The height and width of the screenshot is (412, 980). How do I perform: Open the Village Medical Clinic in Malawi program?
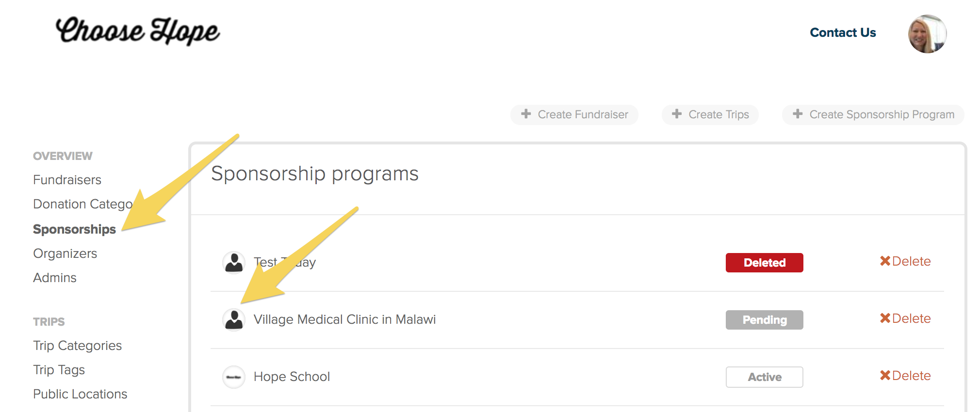click(x=344, y=320)
